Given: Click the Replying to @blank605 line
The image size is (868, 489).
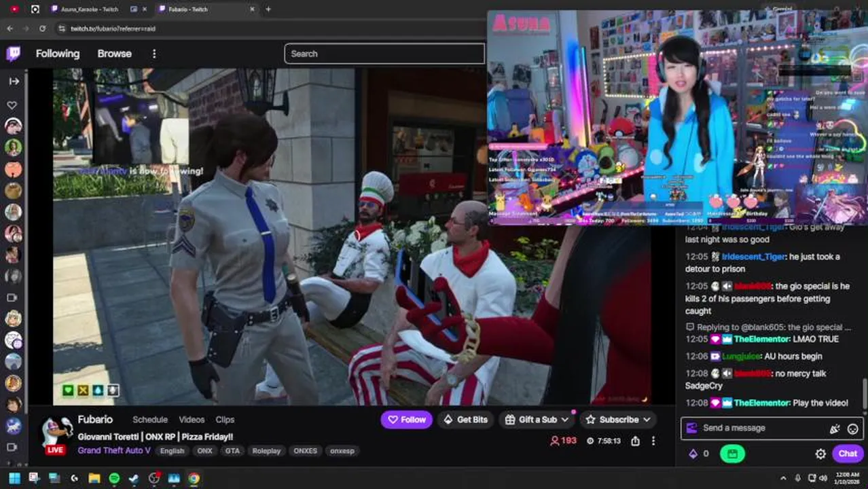Looking at the screenshot, I should click(769, 327).
